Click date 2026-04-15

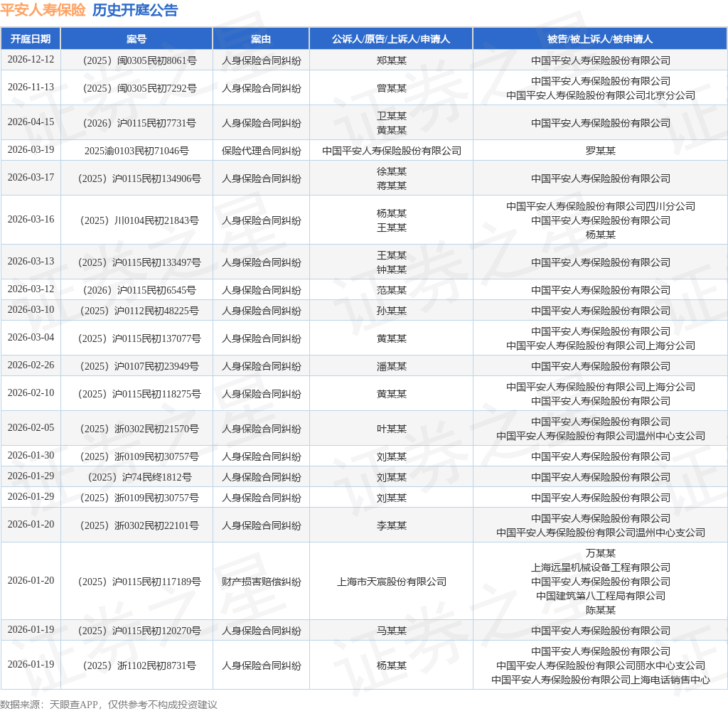[x=31, y=122]
